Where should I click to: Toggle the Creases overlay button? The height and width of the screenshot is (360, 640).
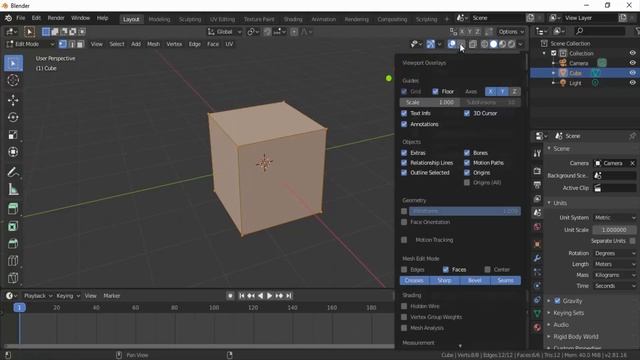pos(414,280)
